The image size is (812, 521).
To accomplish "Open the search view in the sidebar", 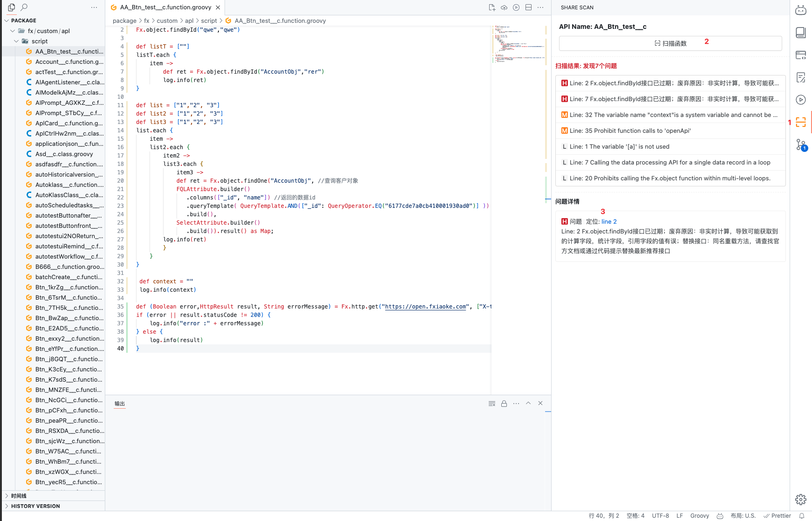I will coord(24,7).
